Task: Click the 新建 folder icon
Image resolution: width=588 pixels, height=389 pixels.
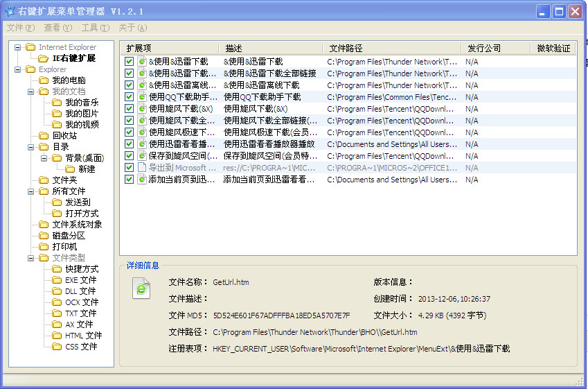Action: pyautogui.click(x=70, y=169)
